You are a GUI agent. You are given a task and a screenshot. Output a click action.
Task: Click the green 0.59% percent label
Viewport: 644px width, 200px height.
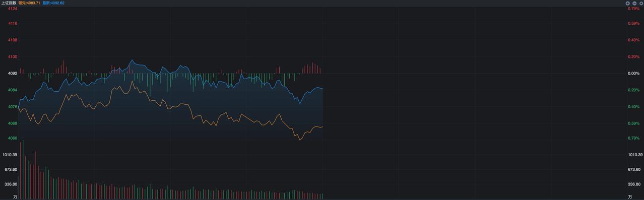click(634, 123)
